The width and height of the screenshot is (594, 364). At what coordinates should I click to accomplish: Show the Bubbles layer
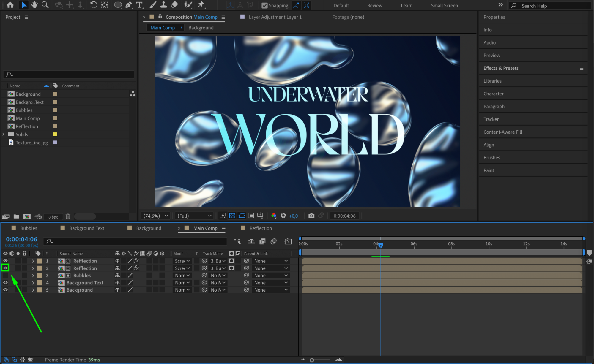pos(5,276)
